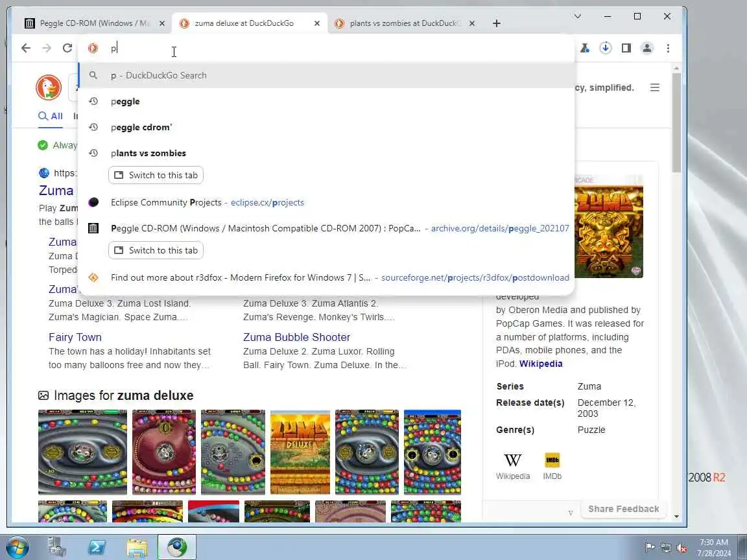Click the Forward navigation arrow
This screenshot has height=560, width=747.
47,48
